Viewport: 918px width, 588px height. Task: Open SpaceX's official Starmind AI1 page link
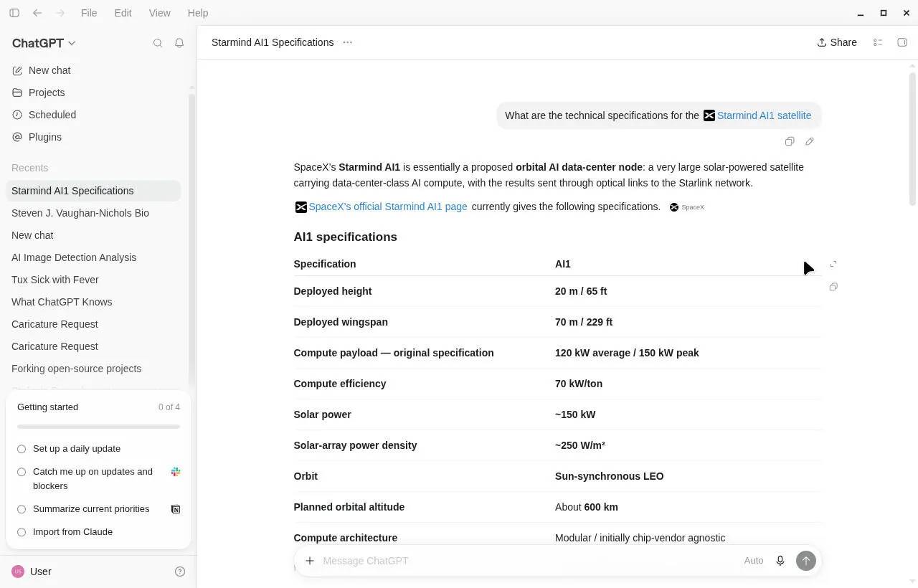382,207
